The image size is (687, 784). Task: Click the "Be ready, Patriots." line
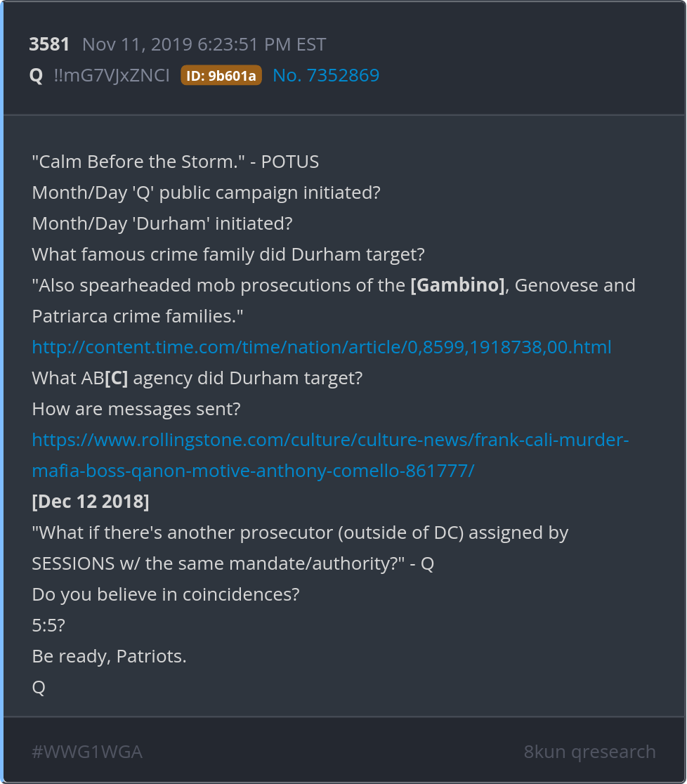pyautogui.click(x=109, y=656)
